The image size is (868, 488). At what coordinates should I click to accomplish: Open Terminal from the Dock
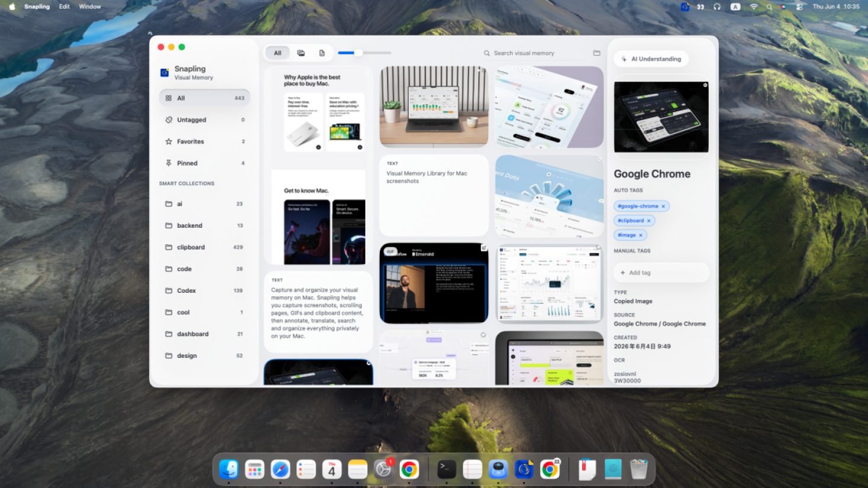pyautogui.click(x=447, y=470)
